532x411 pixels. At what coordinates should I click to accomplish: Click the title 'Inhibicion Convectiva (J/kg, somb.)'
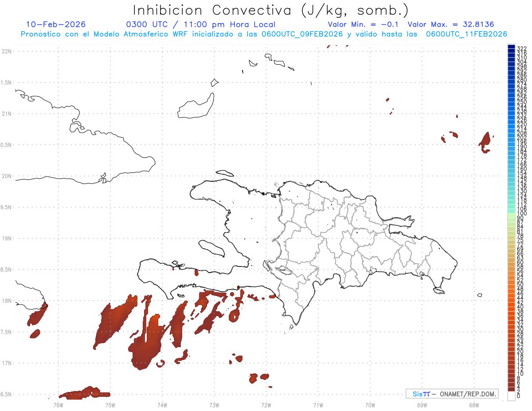click(x=271, y=11)
